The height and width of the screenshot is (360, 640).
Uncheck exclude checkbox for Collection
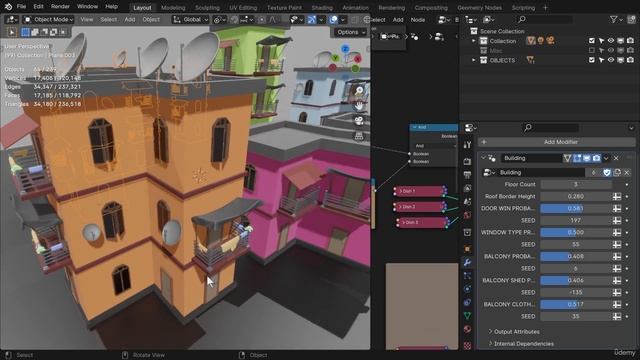click(x=592, y=40)
